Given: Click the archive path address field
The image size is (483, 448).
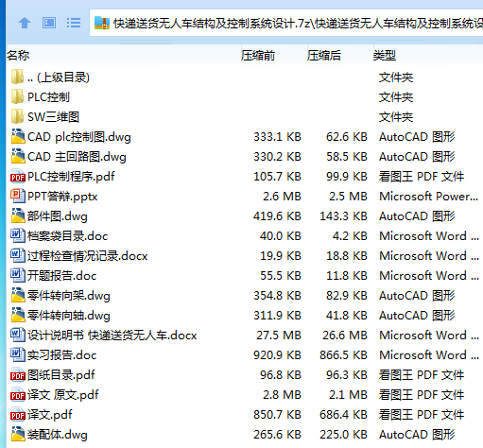Looking at the screenshot, I should point(286,23).
